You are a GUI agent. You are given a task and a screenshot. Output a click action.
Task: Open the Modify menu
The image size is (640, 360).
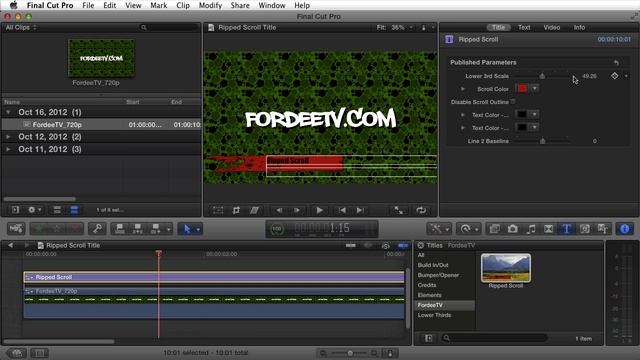[210, 5]
